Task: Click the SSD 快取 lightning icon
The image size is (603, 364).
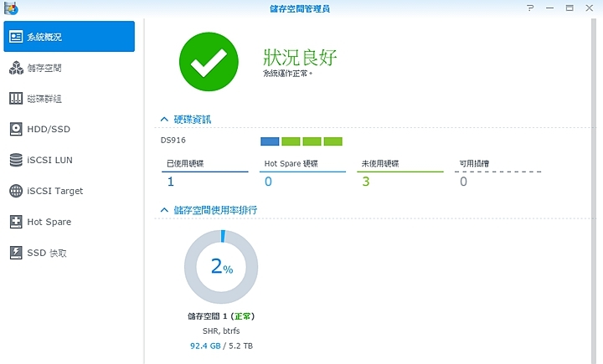Action: (16, 253)
